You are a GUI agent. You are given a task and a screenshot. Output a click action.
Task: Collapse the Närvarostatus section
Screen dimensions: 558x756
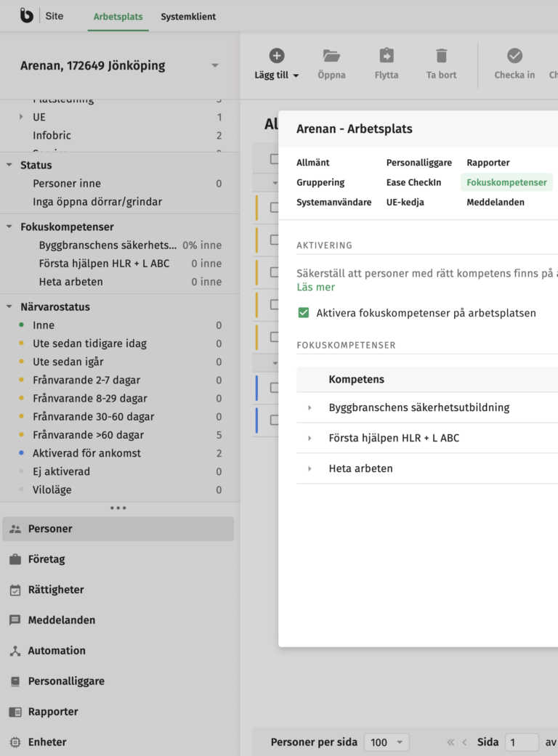click(x=9, y=306)
